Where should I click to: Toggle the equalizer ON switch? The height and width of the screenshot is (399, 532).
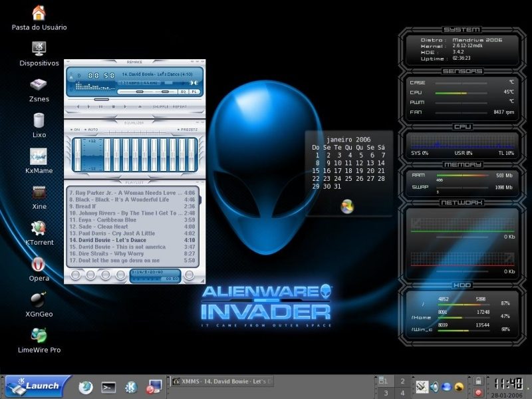[x=75, y=130]
